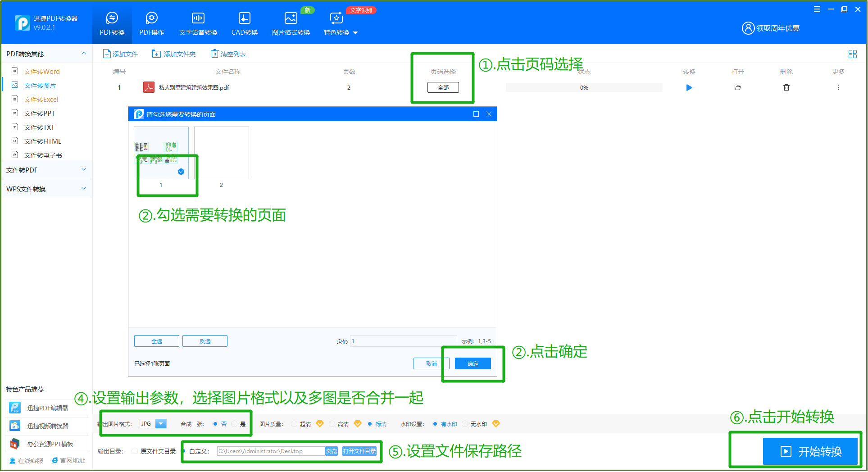868x472 pixels.
Task: Click 官网地址 link
Action: (68, 460)
